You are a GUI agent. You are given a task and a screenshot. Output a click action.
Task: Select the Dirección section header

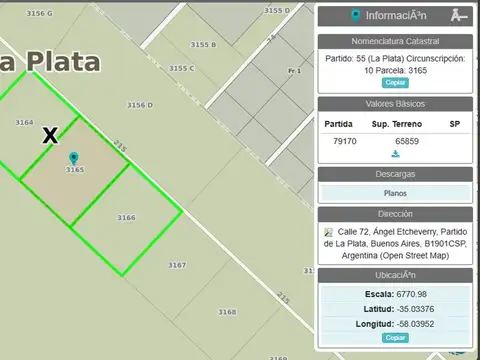pos(395,214)
